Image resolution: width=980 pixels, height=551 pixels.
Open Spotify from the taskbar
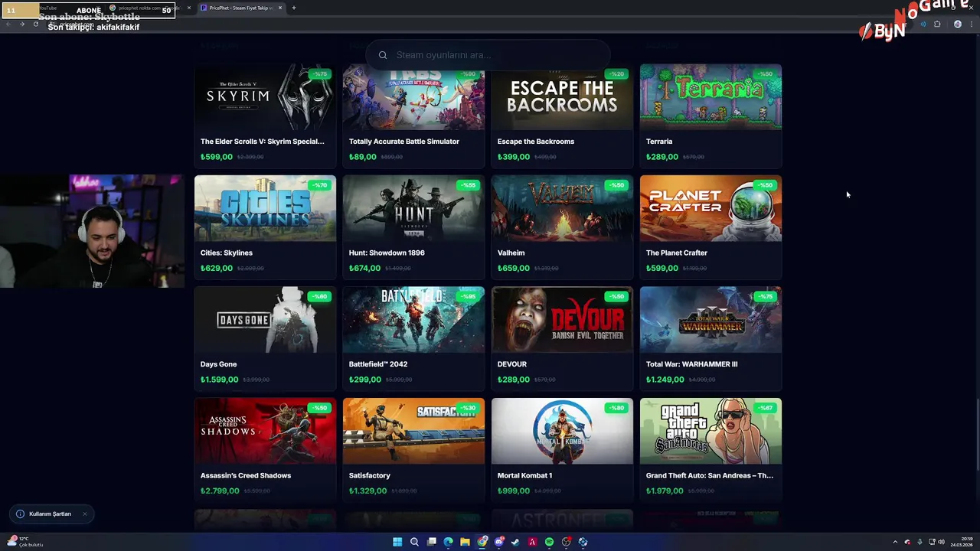point(549,542)
